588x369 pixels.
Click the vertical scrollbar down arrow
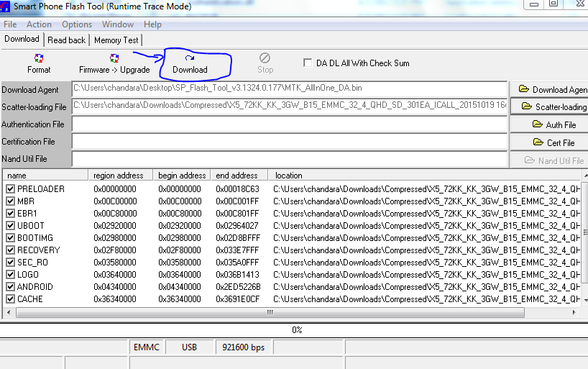click(585, 300)
